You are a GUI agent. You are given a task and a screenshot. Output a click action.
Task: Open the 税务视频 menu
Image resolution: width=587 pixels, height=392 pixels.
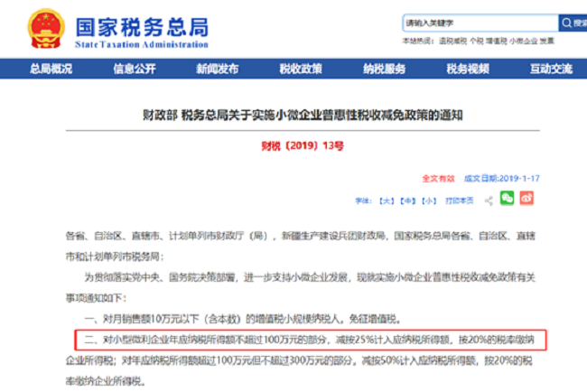tap(468, 69)
